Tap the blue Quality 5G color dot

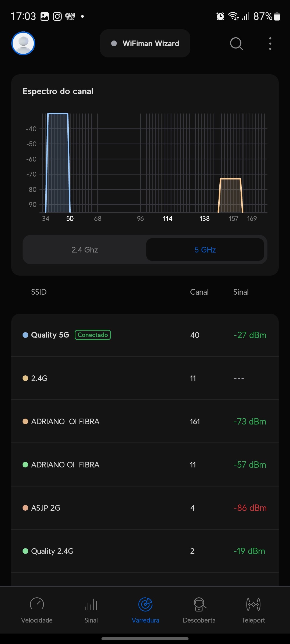26,335
